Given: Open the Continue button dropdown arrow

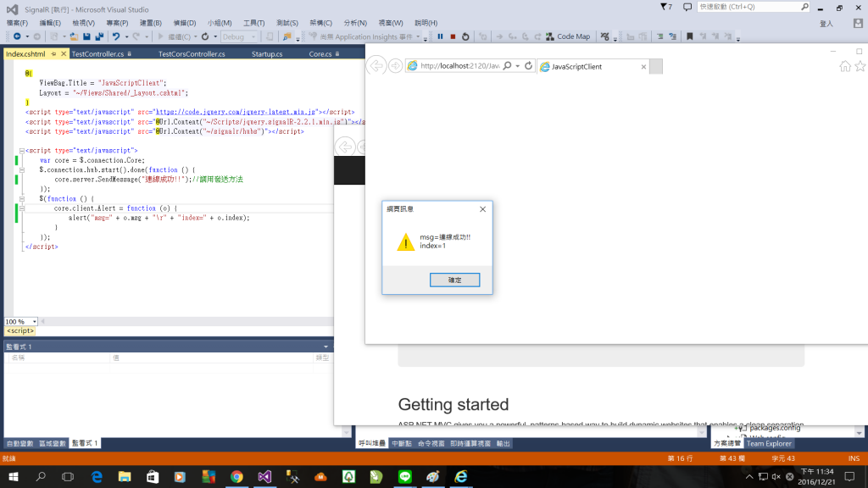Looking at the screenshot, I should tap(196, 36).
